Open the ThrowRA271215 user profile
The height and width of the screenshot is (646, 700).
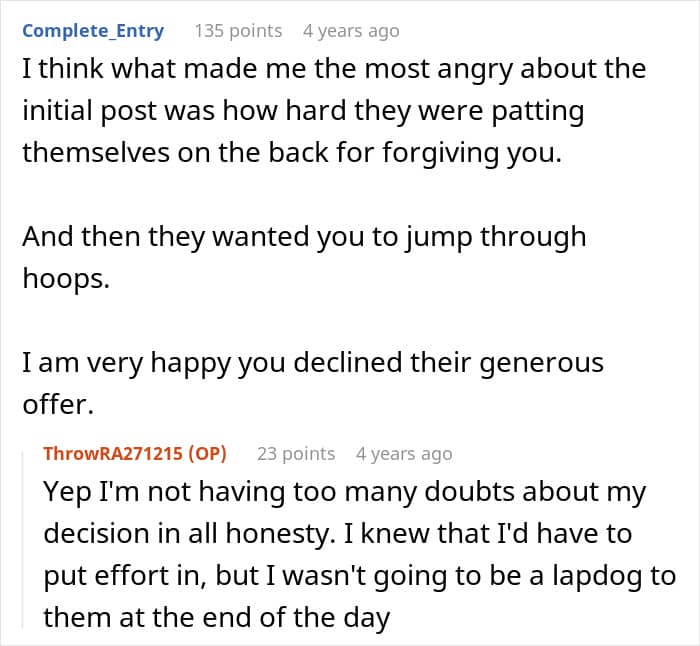(113, 453)
